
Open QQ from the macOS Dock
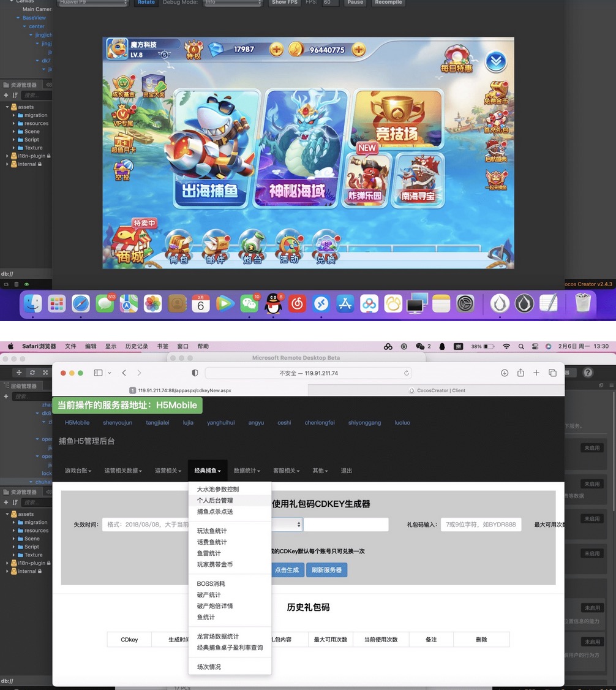[x=273, y=303]
